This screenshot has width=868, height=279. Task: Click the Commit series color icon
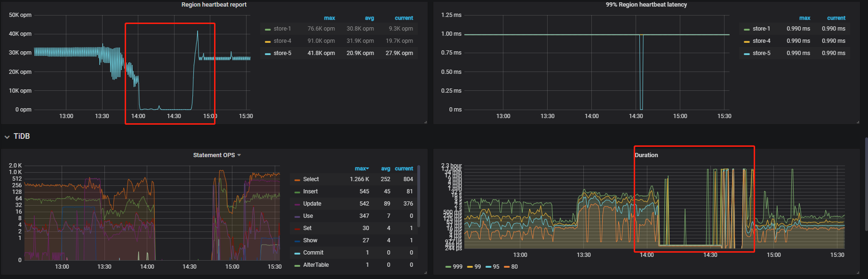click(x=297, y=253)
